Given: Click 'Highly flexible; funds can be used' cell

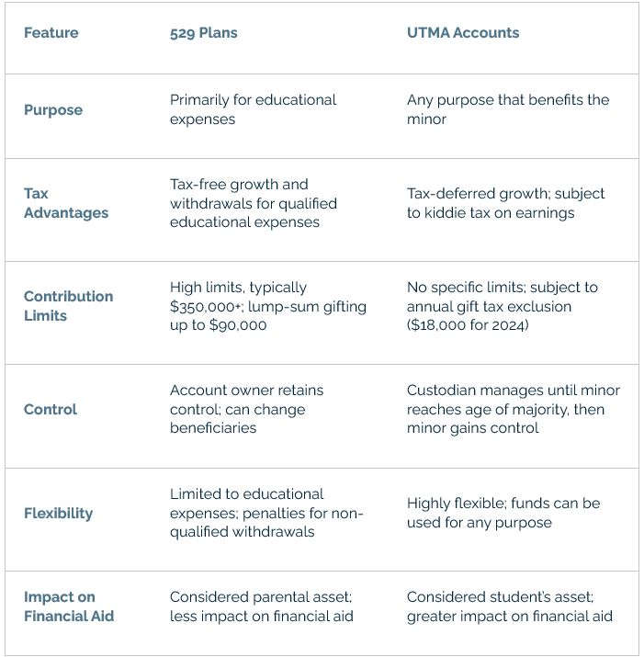Looking at the screenshot, I should tap(503, 513).
